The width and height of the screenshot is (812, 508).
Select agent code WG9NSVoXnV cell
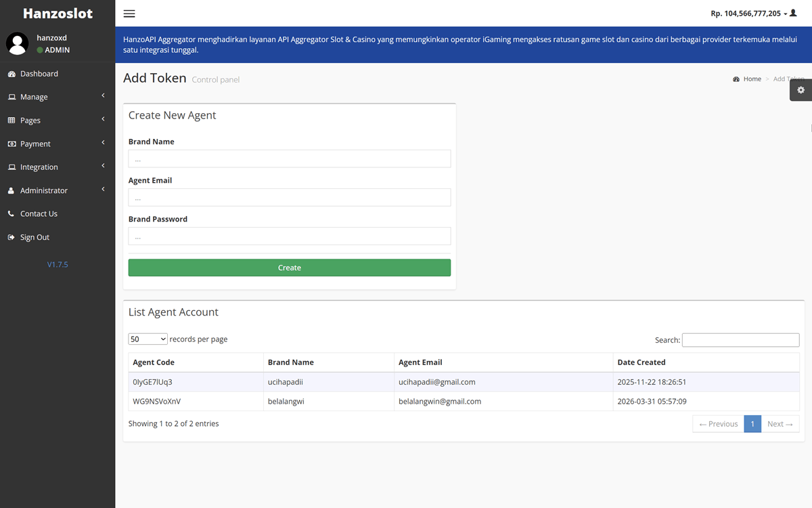point(196,402)
